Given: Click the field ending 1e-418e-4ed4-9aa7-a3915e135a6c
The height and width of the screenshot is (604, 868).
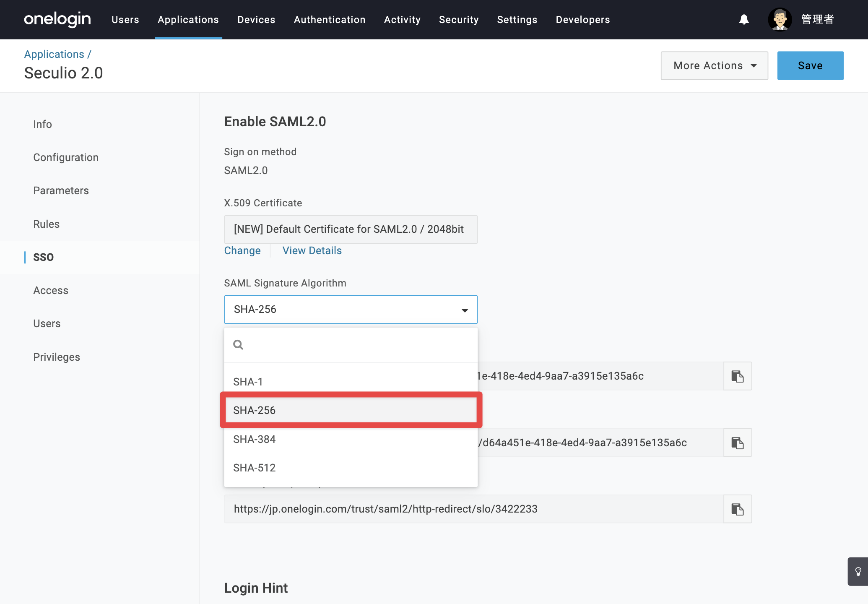Looking at the screenshot, I should (600, 376).
